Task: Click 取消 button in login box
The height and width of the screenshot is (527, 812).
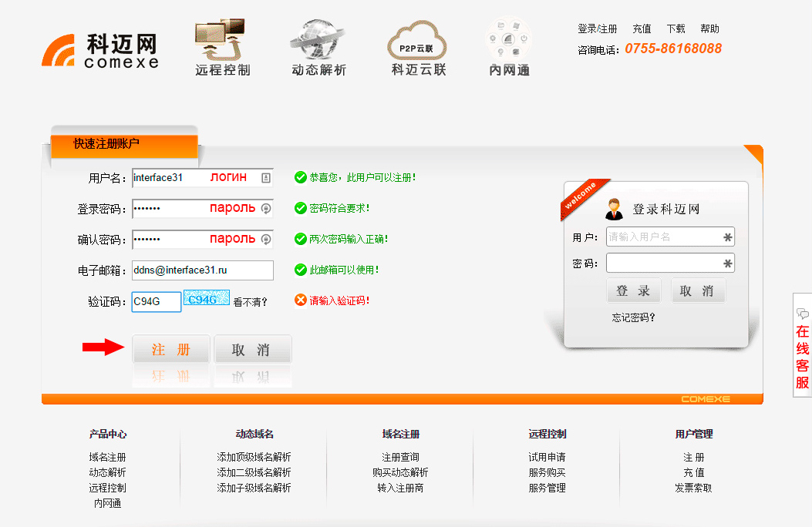Action: pyautogui.click(x=698, y=290)
